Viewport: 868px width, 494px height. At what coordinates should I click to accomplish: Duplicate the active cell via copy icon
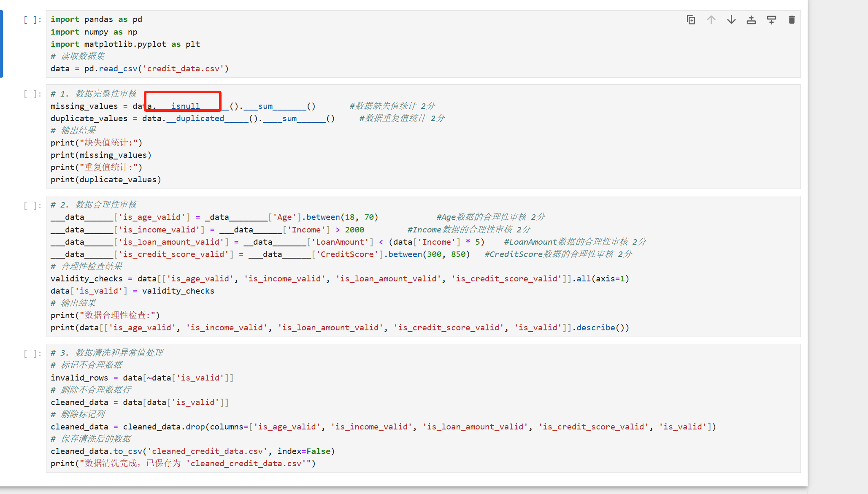[691, 20]
